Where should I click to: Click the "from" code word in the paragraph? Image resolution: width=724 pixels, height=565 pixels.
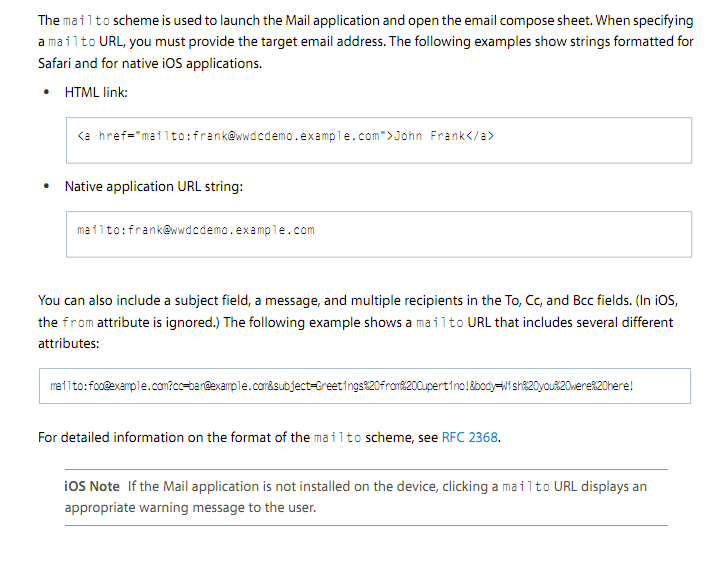click(x=77, y=323)
